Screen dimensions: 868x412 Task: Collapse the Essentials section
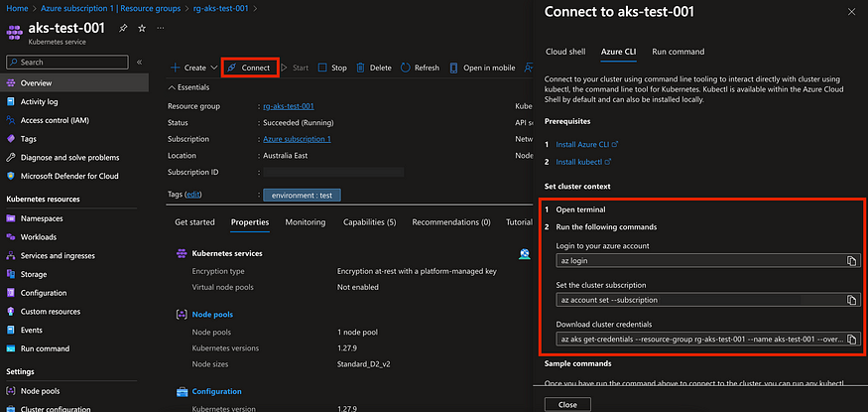pos(188,87)
